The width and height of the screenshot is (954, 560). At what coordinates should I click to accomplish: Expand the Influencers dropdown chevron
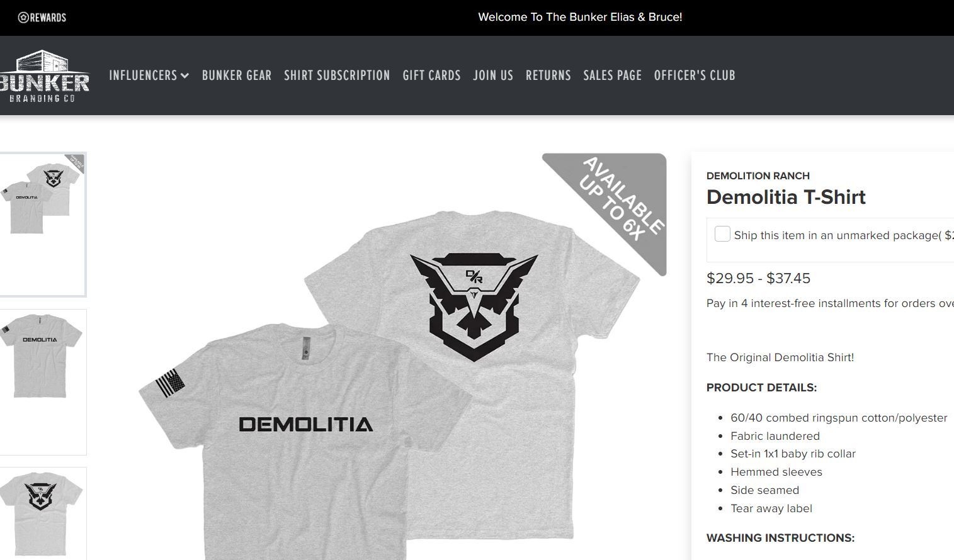[x=185, y=76]
